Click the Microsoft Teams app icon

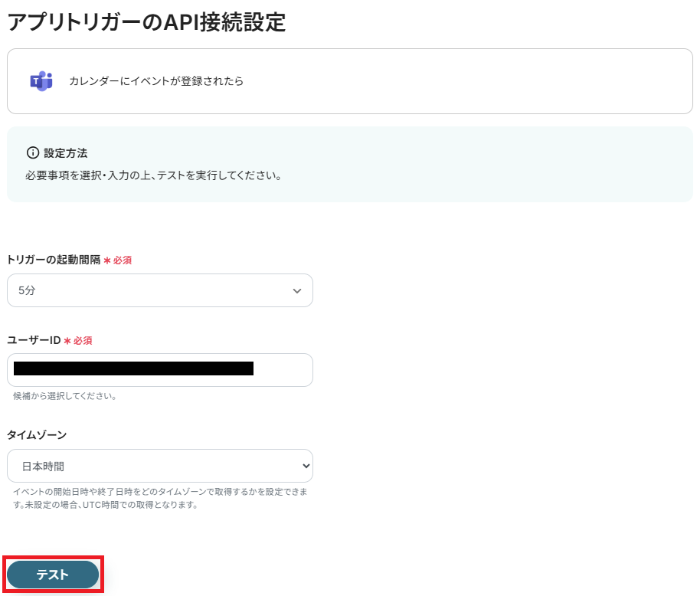[41, 81]
